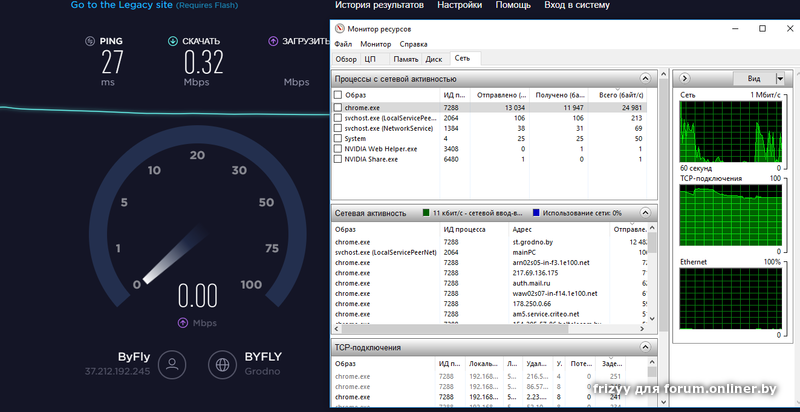This screenshot has height=412, width=800.
Task: Open История результатов link
Action: [x=379, y=5]
